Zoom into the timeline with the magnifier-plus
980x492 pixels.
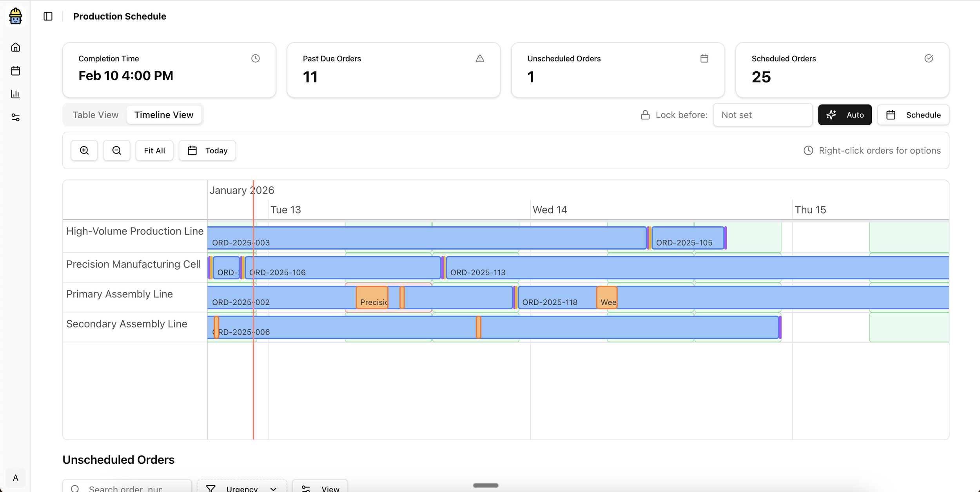(x=84, y=150)
